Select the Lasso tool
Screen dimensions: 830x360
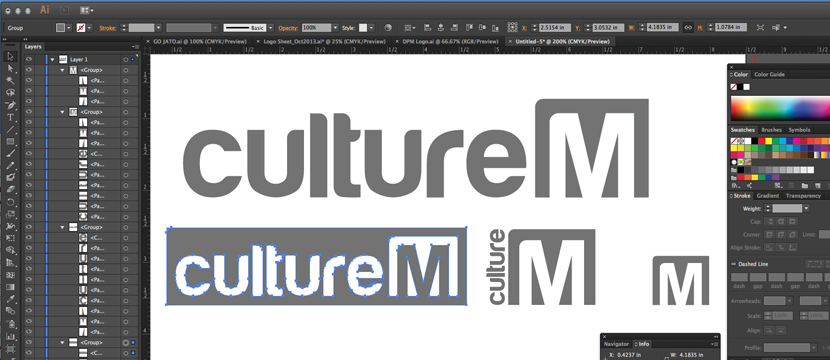coord(11,93)
